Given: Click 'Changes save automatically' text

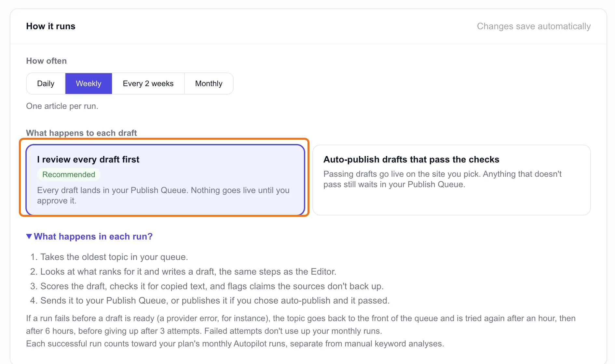Looking at the screenshot, I should coord(534,26).
